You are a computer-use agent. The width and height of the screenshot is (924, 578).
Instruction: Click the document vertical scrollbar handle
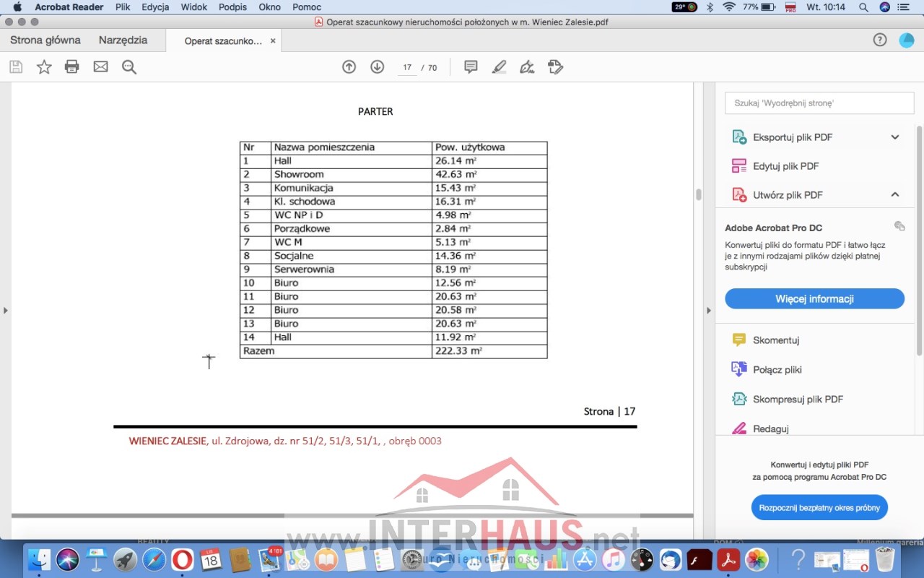[698, 194]
